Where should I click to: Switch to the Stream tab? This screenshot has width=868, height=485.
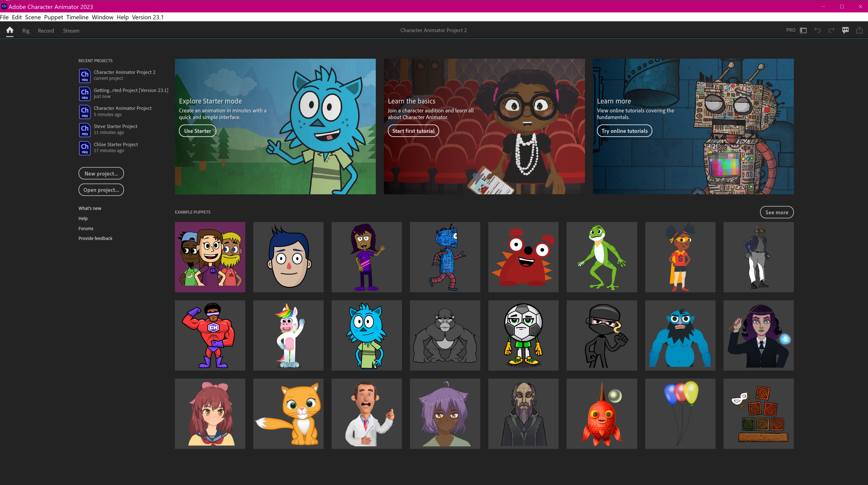click(71, 31)
